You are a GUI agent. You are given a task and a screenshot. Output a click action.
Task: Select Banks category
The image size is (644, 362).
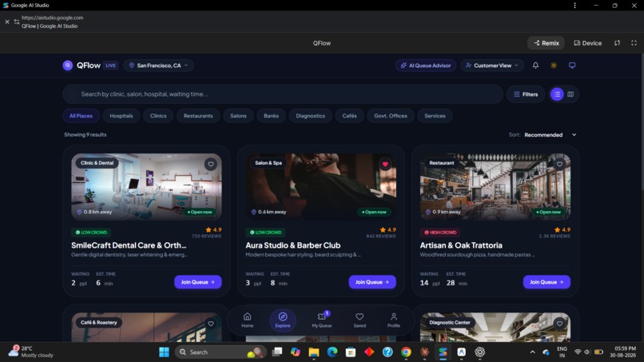pyautogui.click(x=271, y=116)
